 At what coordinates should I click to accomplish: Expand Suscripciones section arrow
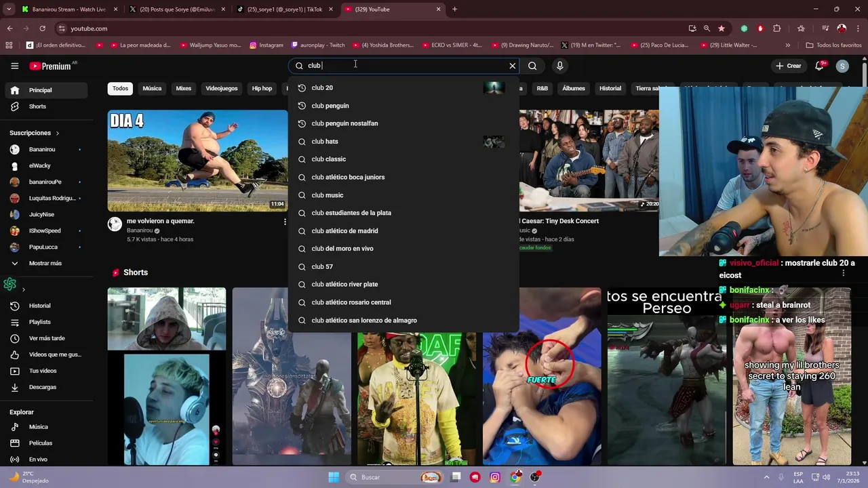coord(57,134)
